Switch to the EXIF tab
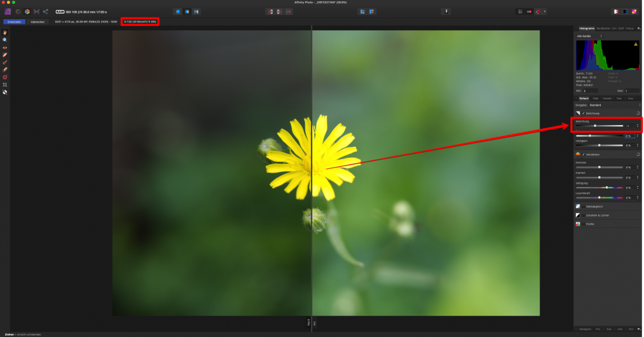 point(621,28)
